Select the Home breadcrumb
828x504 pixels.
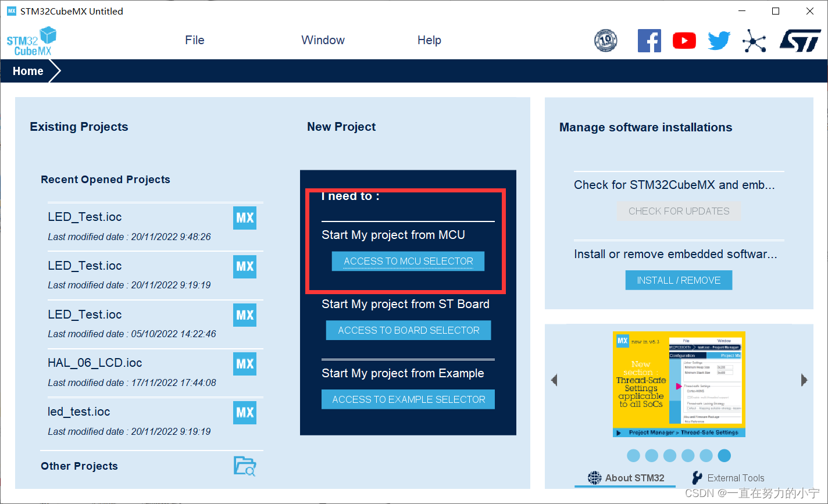[28, 71]
